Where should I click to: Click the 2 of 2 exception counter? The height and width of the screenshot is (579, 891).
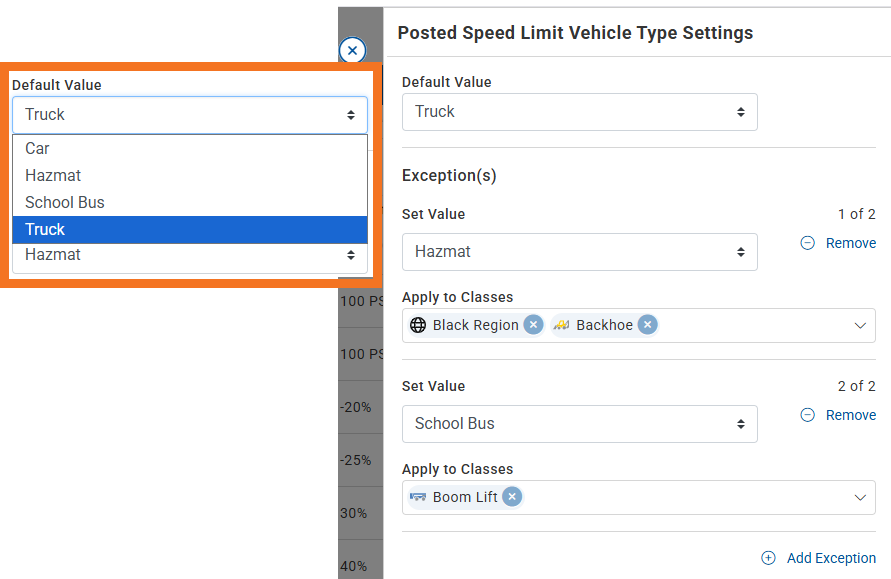856,386
